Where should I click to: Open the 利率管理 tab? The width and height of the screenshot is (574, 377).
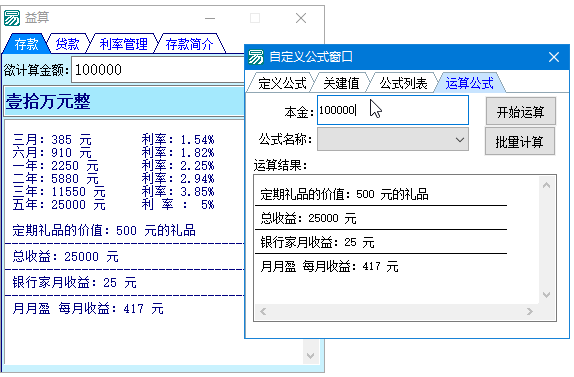coord(123,44)
